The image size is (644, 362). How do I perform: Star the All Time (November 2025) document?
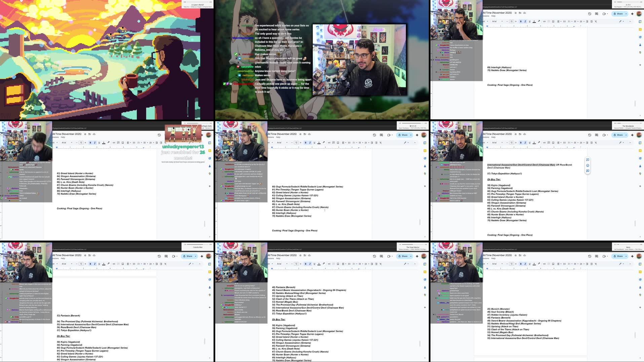tap(516, 13)
